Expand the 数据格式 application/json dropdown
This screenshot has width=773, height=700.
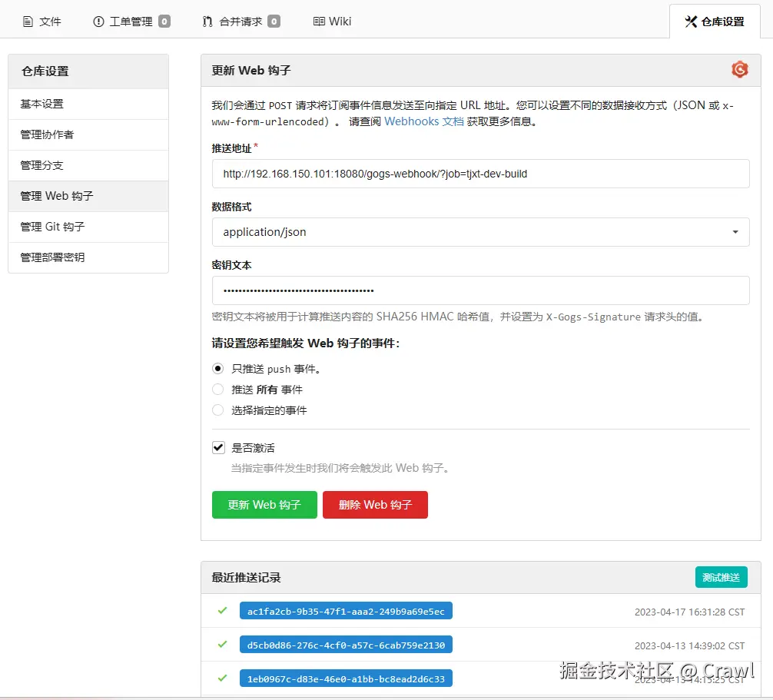click(x=481, y=232)
